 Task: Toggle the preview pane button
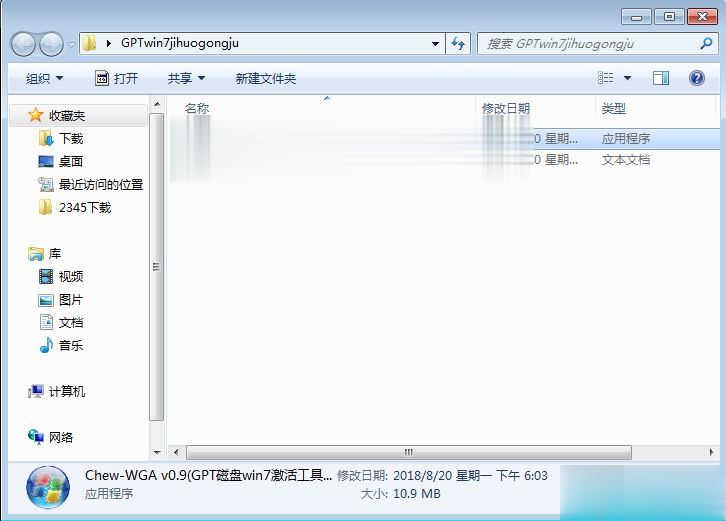[x=661, y=78]
